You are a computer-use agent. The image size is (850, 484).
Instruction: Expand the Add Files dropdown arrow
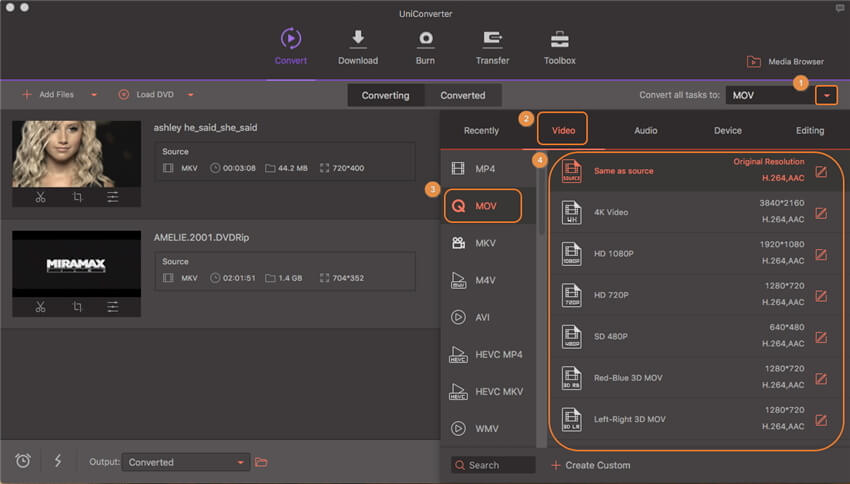(x=94, y=95)
